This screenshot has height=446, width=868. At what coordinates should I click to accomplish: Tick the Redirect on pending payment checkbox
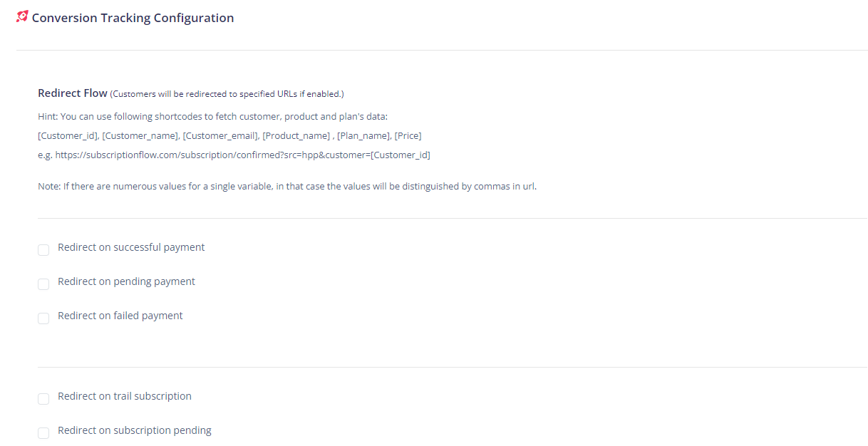(x=43, y=284)
